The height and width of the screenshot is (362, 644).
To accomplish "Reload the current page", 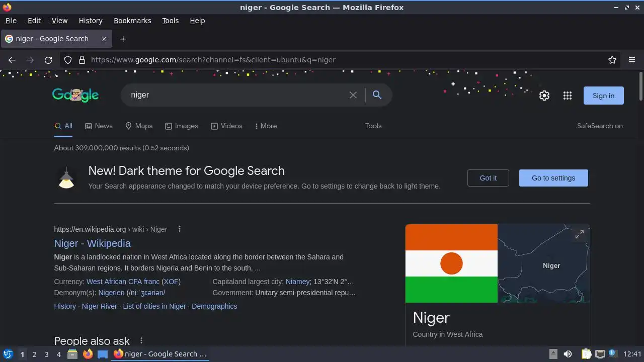I will point(48,60).
